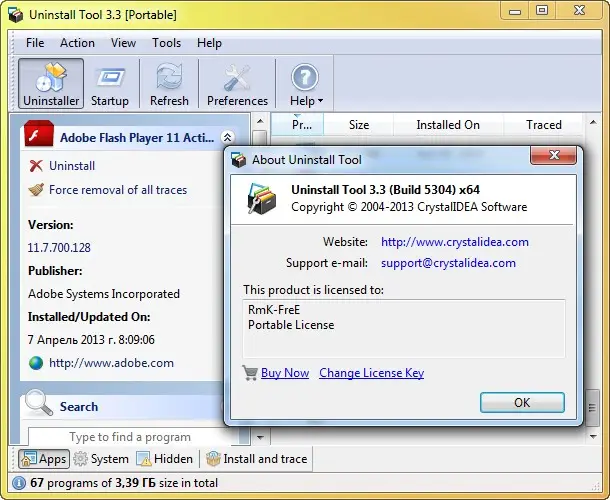Screen dimensions: 610x500
Task: Click the '67 programs of 3,39 ГБ' status text
Action: coord(93,483)
